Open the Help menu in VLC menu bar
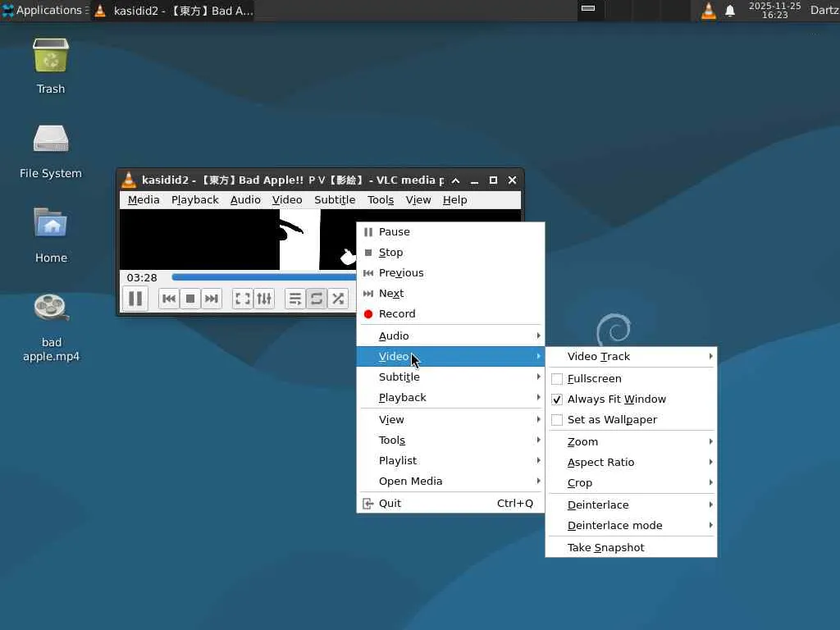The image size is (840, 630). click(x=454, y=200)
